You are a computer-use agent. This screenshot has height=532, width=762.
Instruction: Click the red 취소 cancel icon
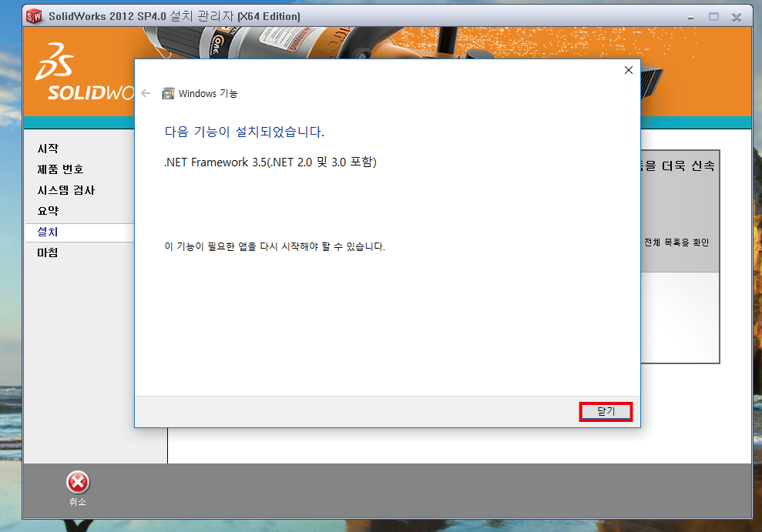coord(78,482)
